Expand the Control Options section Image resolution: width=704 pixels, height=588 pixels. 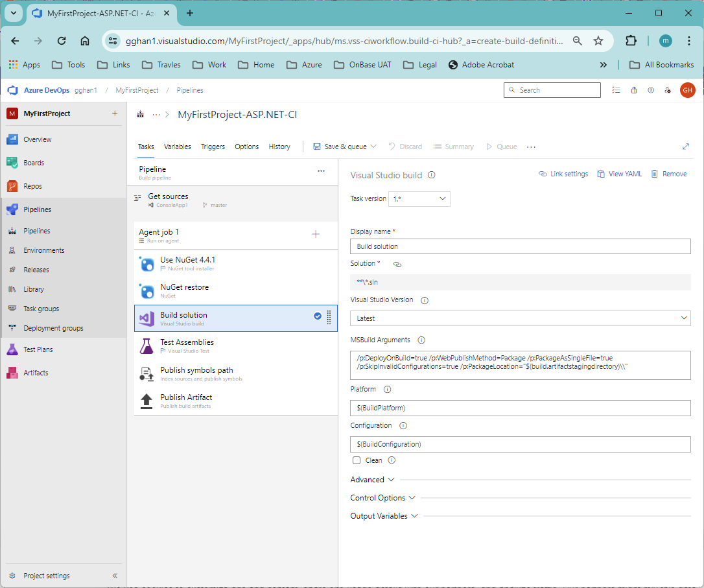(382, 498)
